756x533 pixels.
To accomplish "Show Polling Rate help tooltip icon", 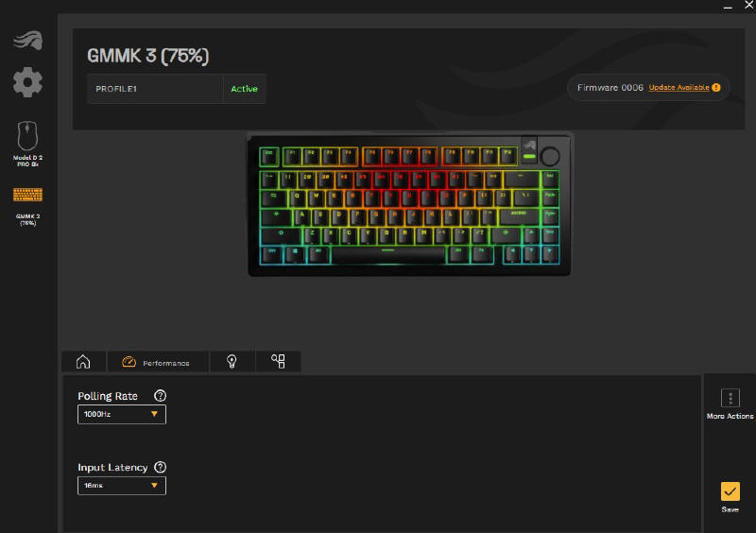I will coord(160,396).
